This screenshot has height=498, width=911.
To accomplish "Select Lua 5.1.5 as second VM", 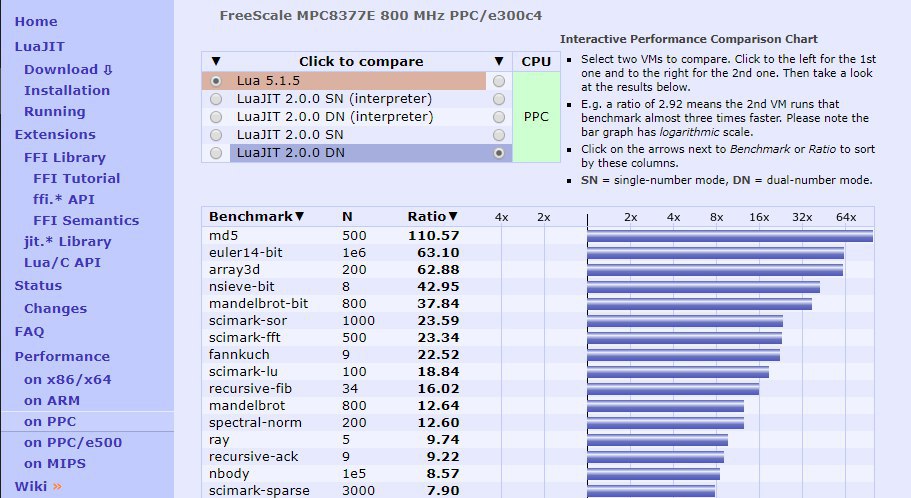I will point(498,81).
